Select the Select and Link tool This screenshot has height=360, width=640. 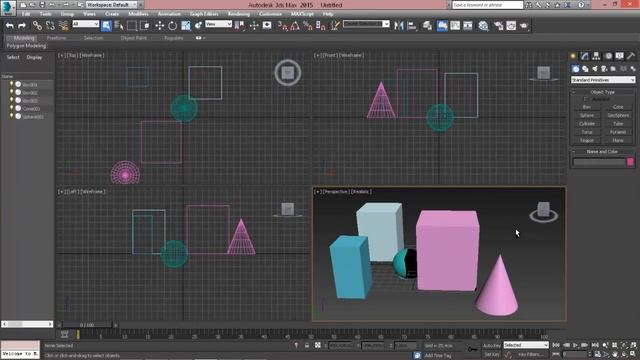pyautogui.click(x=37, y=25)
